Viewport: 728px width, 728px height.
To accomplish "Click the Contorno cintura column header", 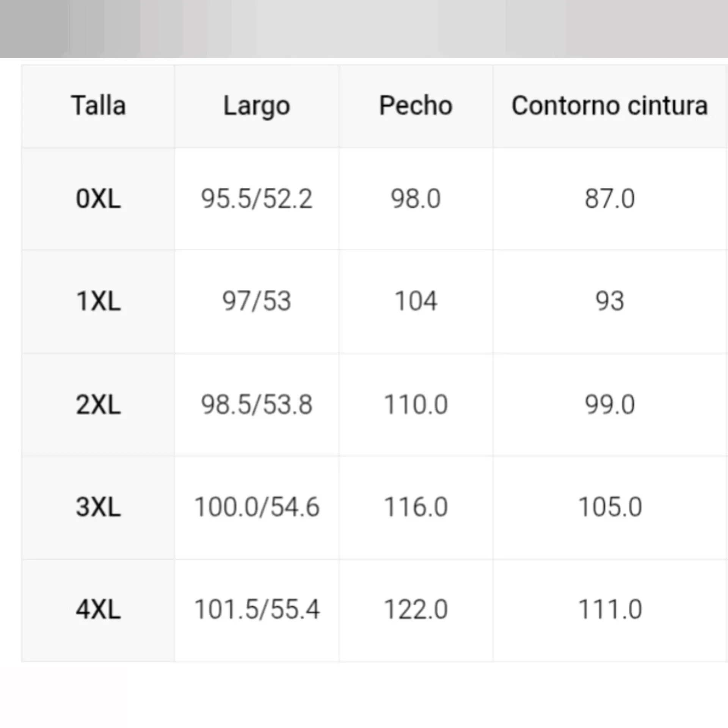I will pyautogui.click(x=609, y=105).
